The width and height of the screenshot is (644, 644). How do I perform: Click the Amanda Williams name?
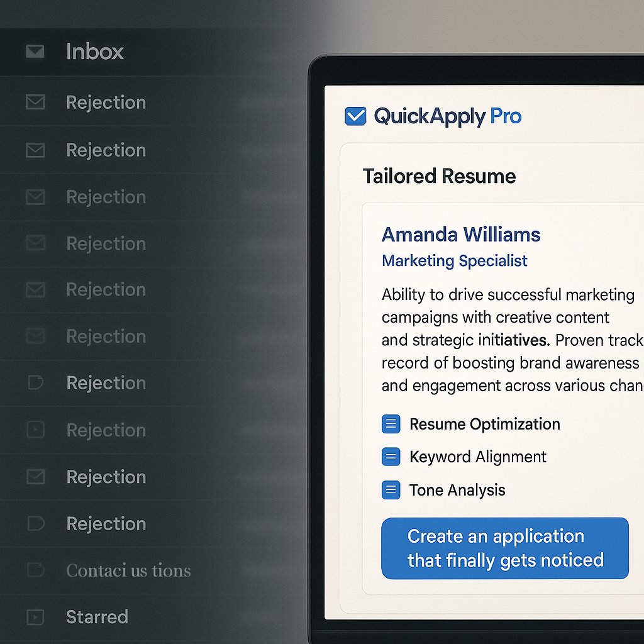460,235
